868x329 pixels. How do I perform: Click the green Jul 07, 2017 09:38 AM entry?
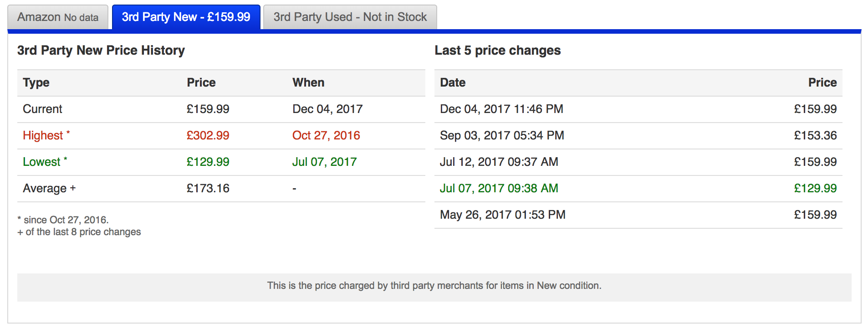pyautogui.click(x=499, y=188)
